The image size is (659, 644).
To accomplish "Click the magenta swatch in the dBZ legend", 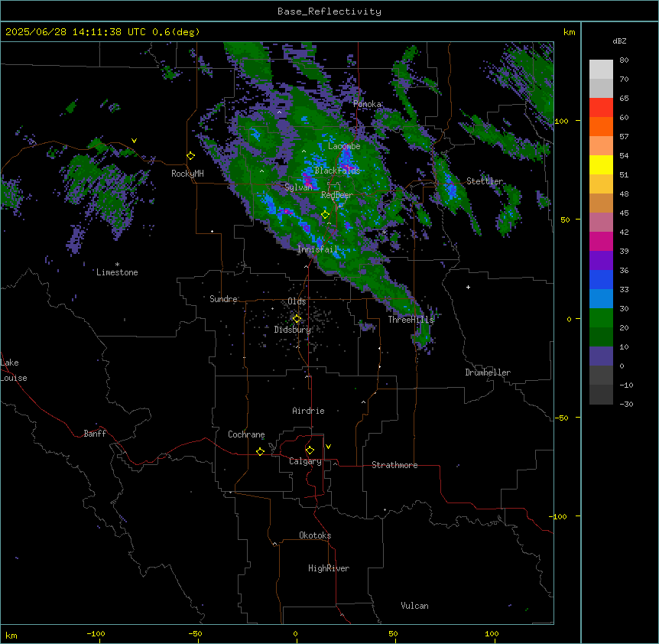I will [601, 241].
